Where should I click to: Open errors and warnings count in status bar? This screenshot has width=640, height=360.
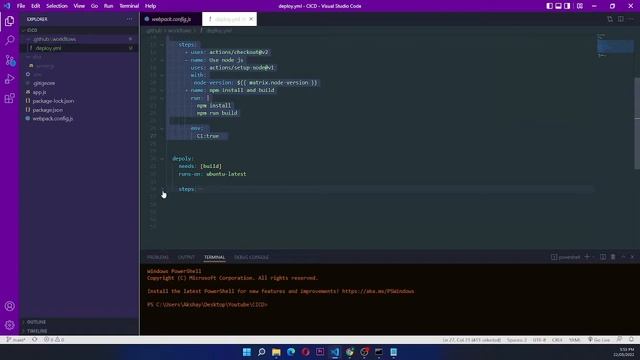(x=54, y=340)
